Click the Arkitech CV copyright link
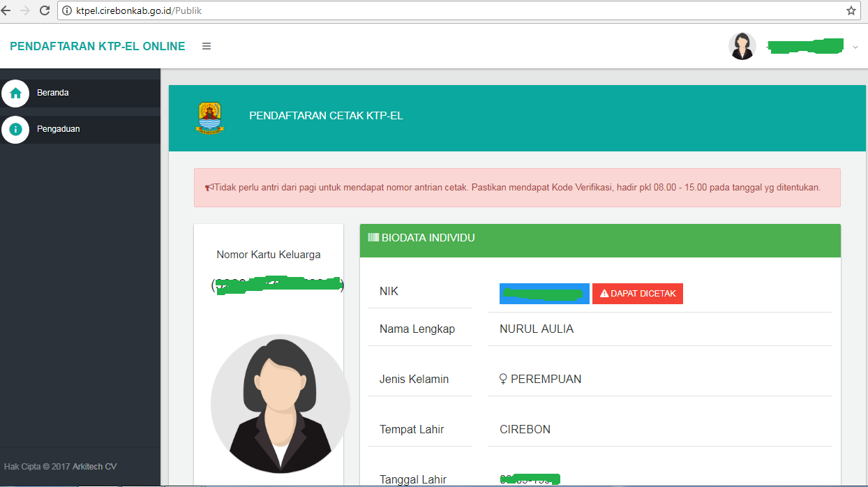Image resolution: width=868 pixels, height=487 pixels. pos(95,466)
